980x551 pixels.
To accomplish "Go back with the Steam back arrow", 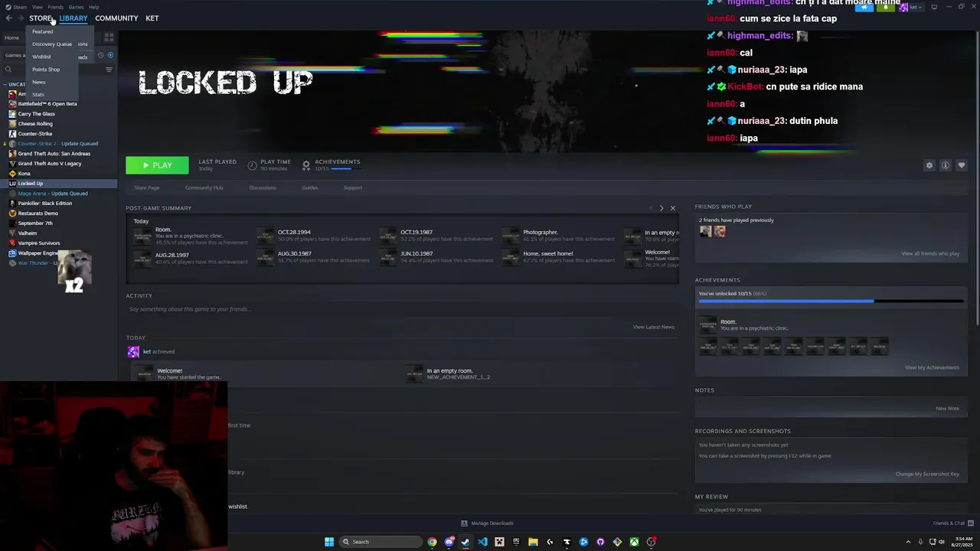I will coord(8,18).
